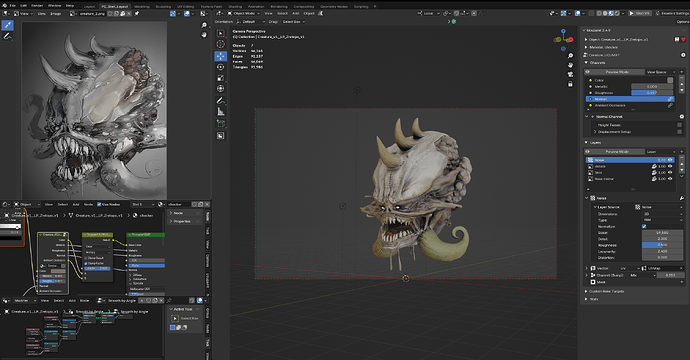Select the Annotate tool in image editor

click(7, 37)
